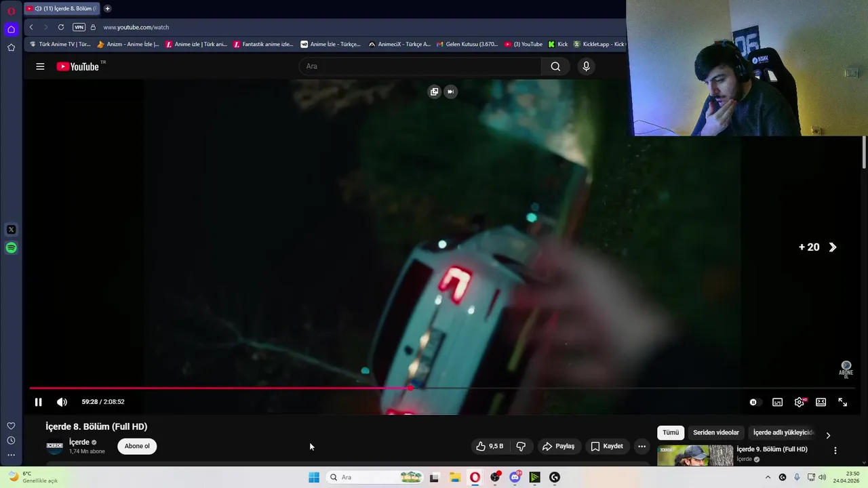The image size is (868, 488).
Task: Turn on subtitles with the captions button
Action: point(778,402)
